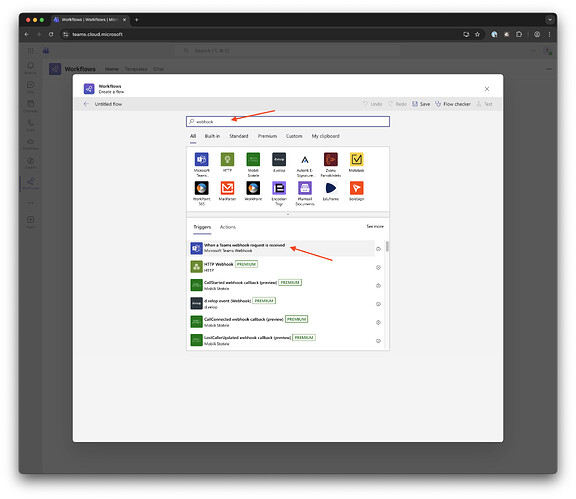The width and height of the screenshot is (576, 499).
Task: Show info for LostCallerUpdated webhook callback
Action: [x=378, y=341]
